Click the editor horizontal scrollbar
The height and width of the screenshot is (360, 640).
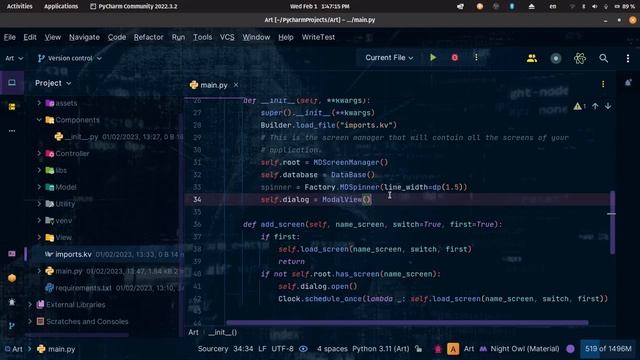[407, 322]
